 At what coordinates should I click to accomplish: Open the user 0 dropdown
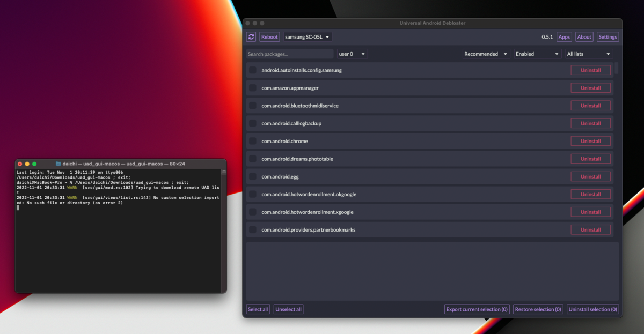point(352,54)
